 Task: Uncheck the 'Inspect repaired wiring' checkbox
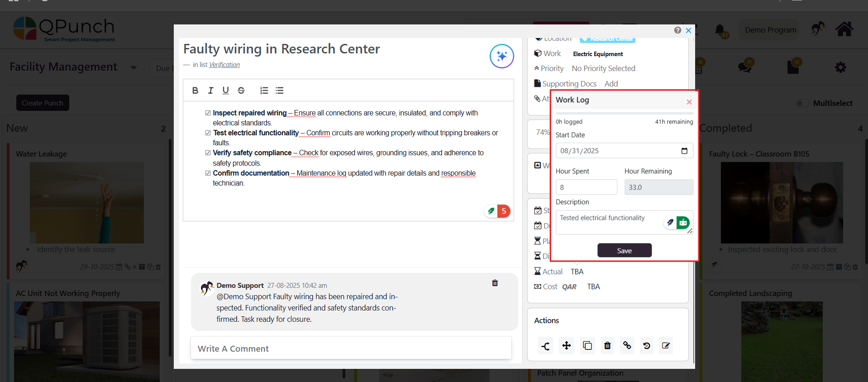208,113
